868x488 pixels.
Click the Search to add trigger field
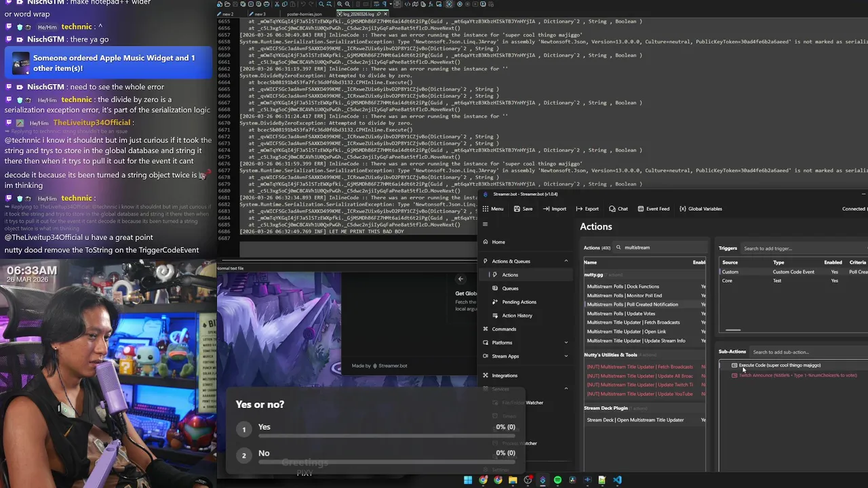[x=804, y=248]
